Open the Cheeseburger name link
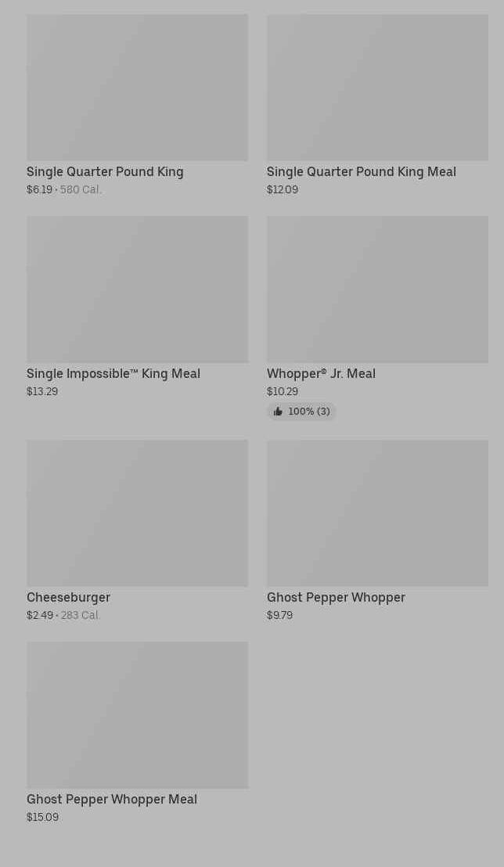 coord(68,598)
